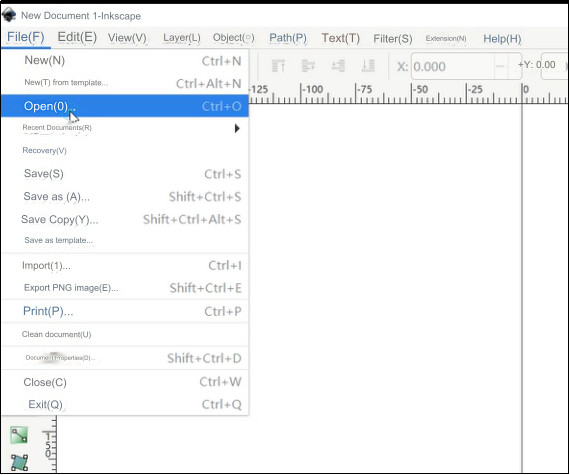Select the perspective box tool icon
The height and width of the screenshot is (475, 570).
point(19,463)
